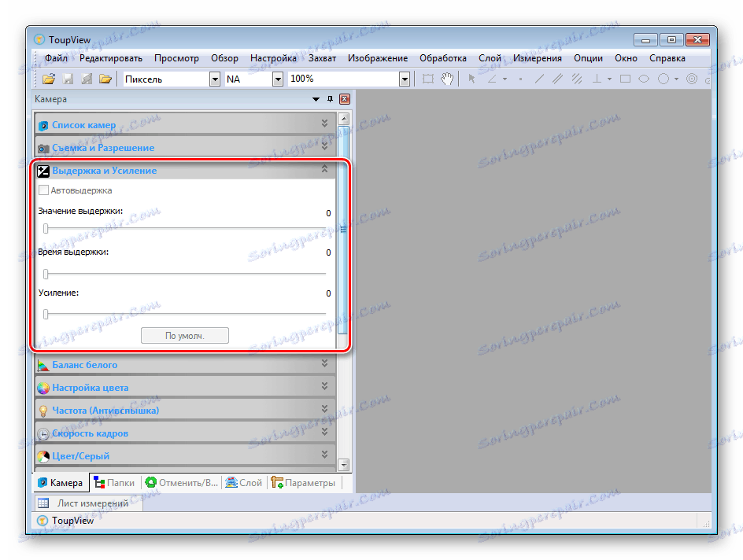The height and width of the screenshot is (560, 743).
Task: Expand the Цвет/Серый section
Action: tap(324, 455)
